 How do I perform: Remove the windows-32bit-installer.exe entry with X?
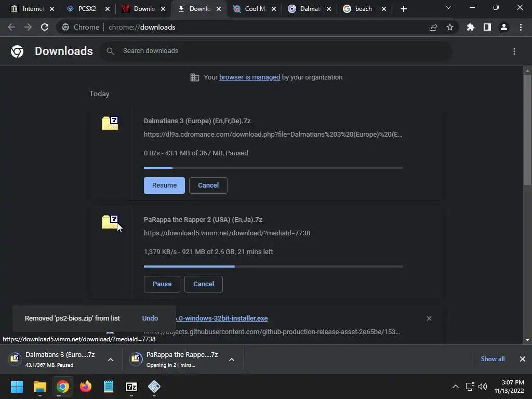pos(429,318)
